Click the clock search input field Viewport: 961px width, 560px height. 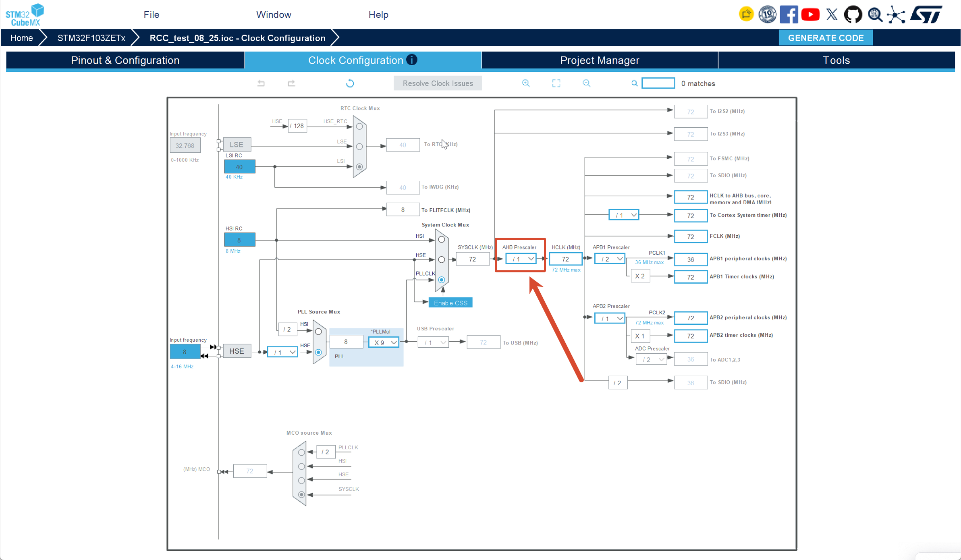658,83
